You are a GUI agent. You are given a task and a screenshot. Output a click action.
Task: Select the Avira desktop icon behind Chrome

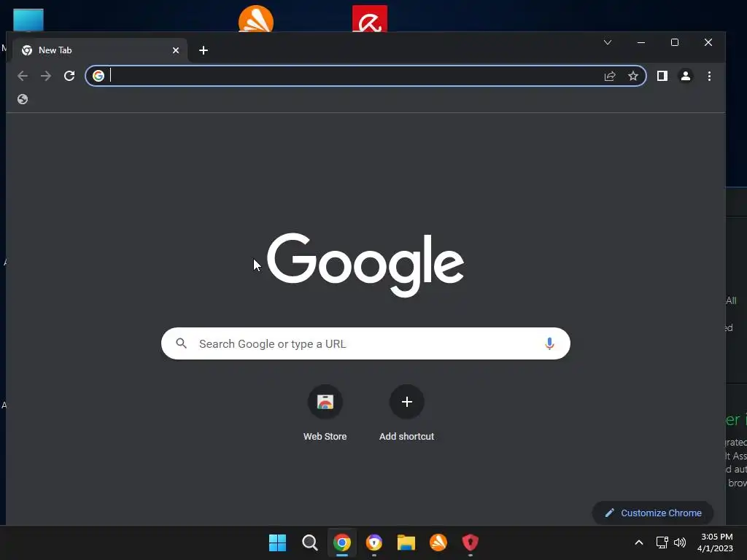(370, 19)
